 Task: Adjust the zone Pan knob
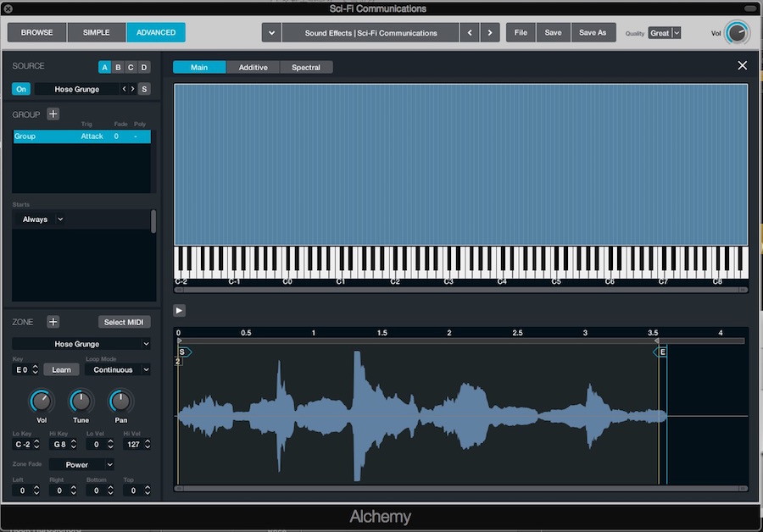pos(120,402)
